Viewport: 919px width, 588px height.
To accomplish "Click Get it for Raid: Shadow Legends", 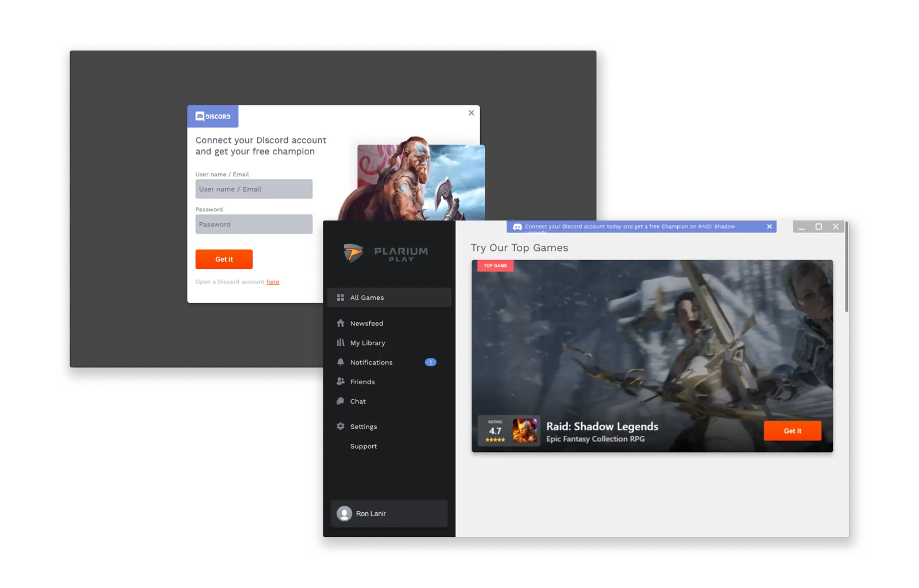I will pos(793,431).
